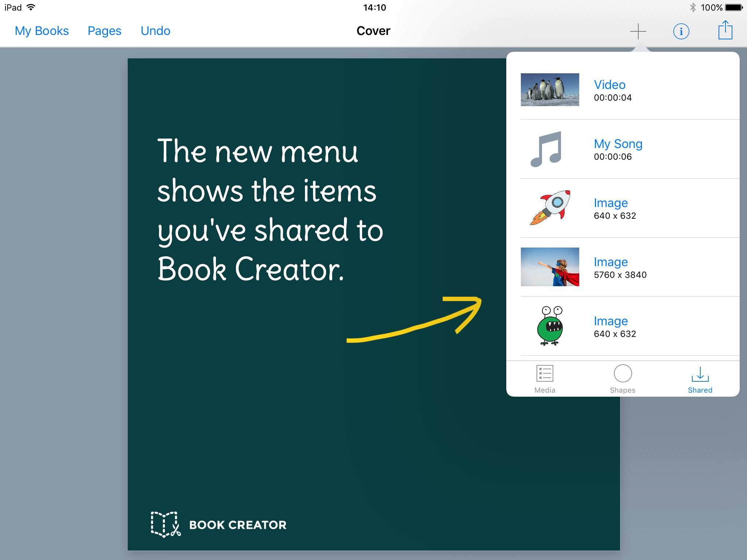Tap the add content plus icon
747x560 pixels.
tap(638, 31)
